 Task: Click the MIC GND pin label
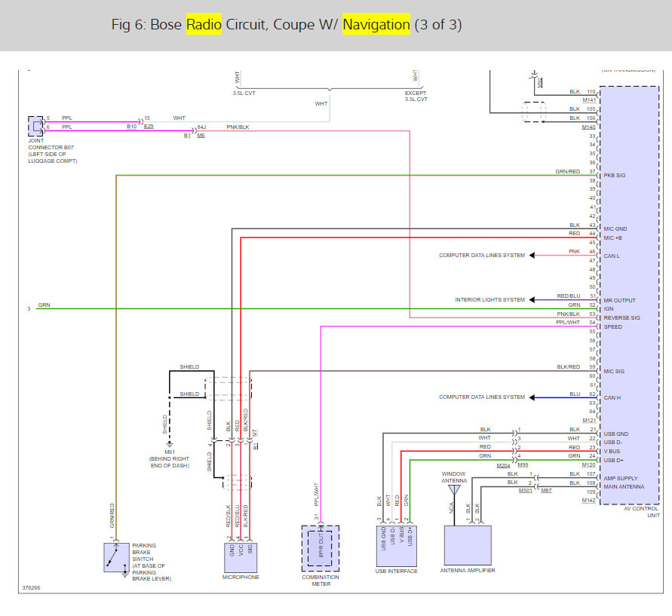point(615,228)
